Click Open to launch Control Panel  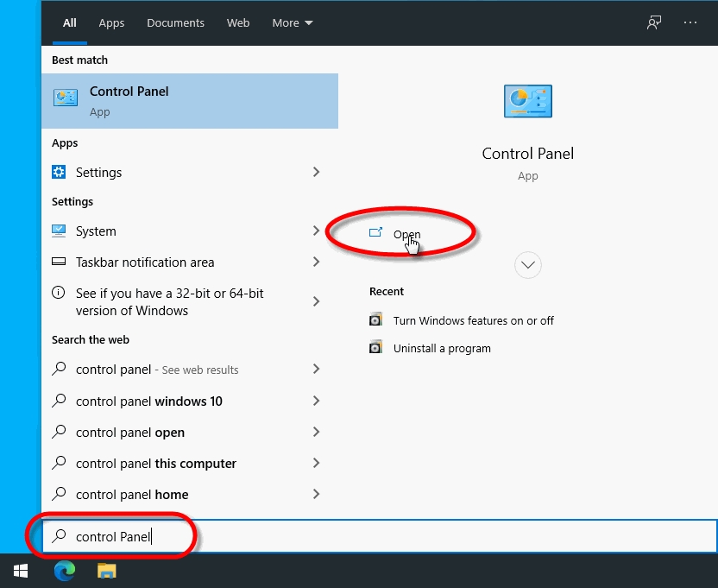(x=406, y=234)
